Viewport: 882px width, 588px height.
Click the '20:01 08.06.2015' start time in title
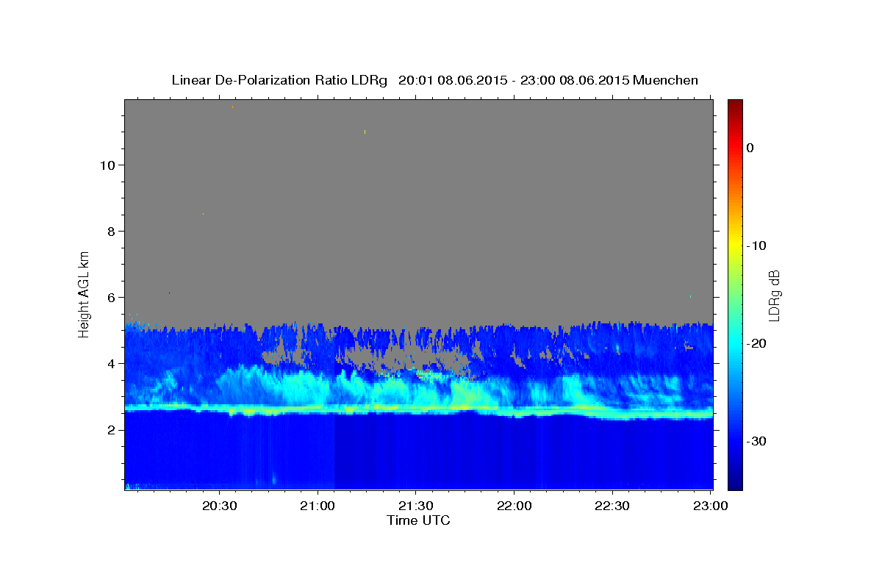453,80
